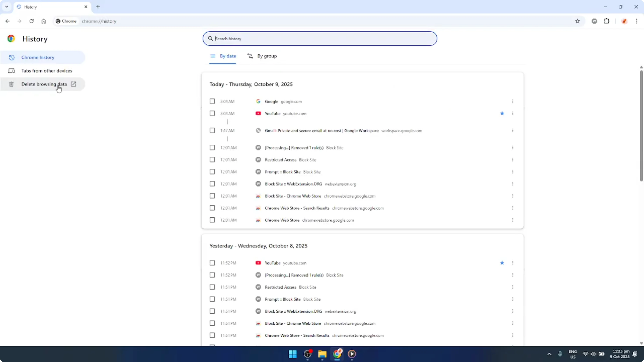Check the 1:47 AM Gmail entry
The height and width of the screenshot is (362, 644).
click(212, 130)
